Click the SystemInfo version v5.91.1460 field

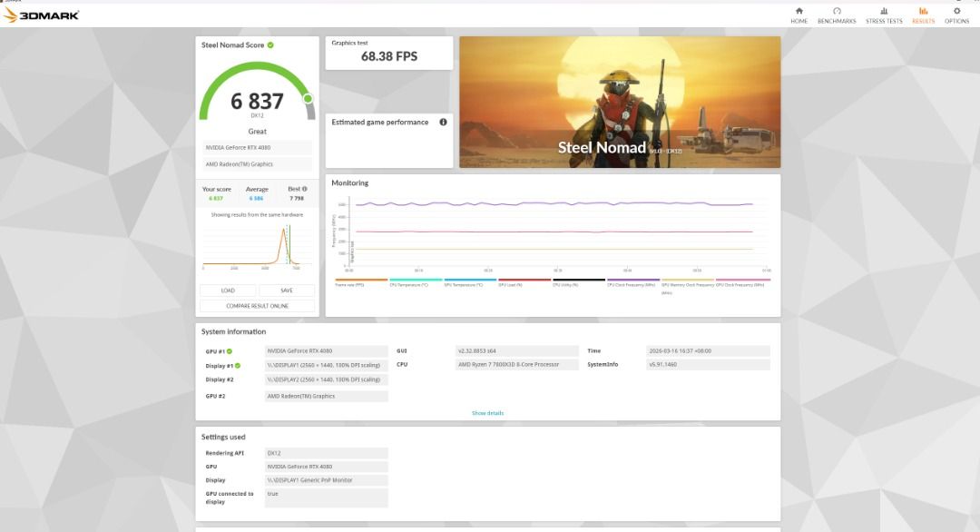point(708,364)
